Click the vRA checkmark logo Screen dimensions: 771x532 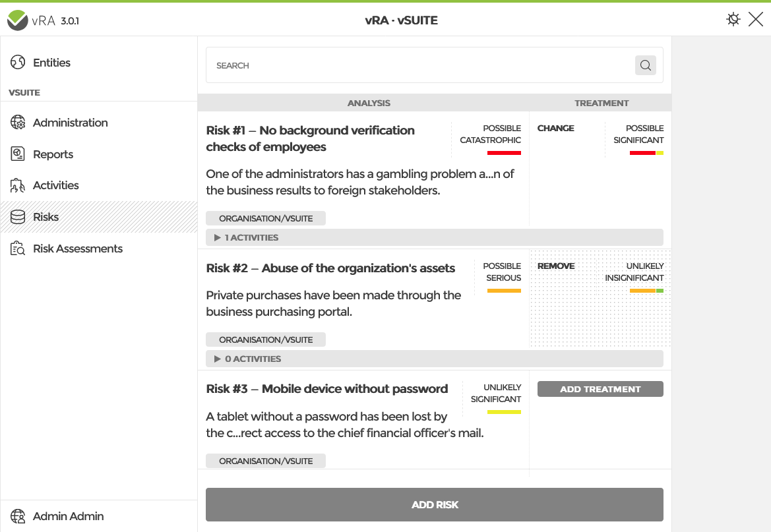pos(17,20)
